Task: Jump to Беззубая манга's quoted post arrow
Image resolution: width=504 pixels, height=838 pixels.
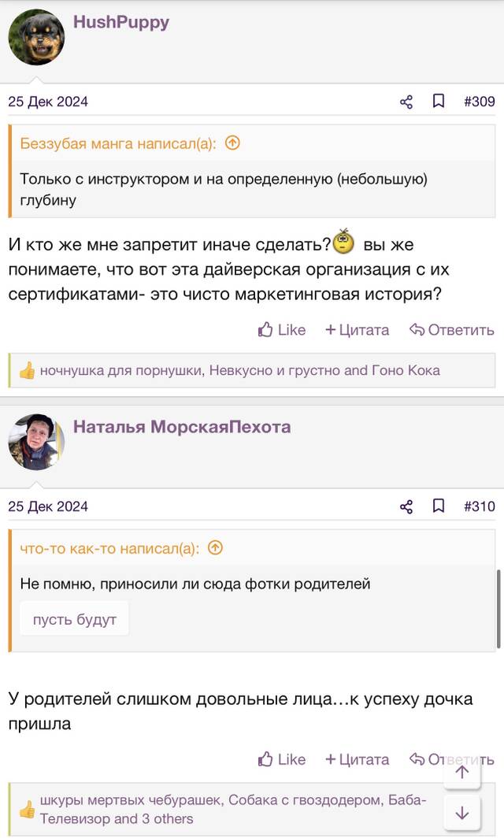Action: (x=232, y=143)
